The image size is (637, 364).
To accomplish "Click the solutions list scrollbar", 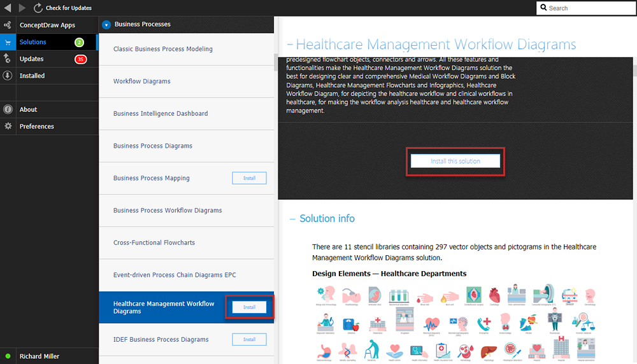I will [276, 63].
